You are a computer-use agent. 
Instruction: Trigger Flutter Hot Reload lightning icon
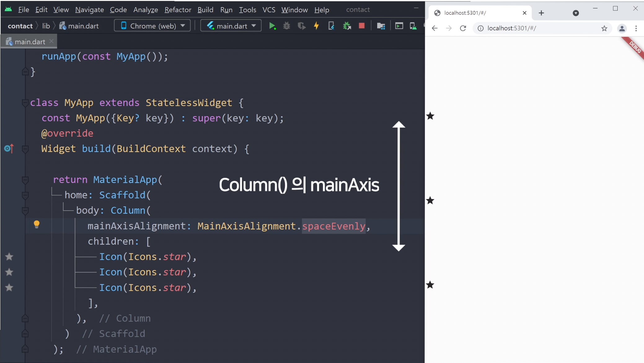pyautogui.click(x=316, y=26)
